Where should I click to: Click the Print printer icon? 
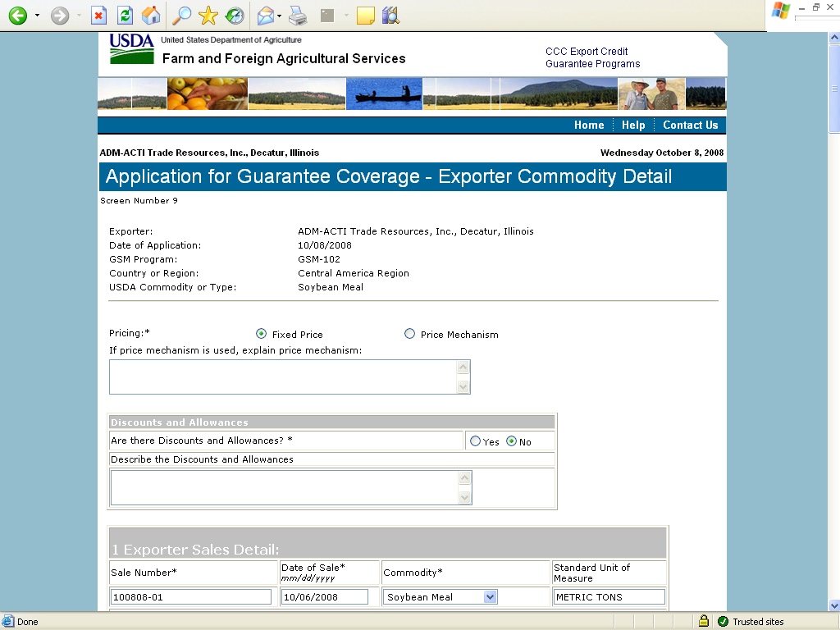point(298,16)
